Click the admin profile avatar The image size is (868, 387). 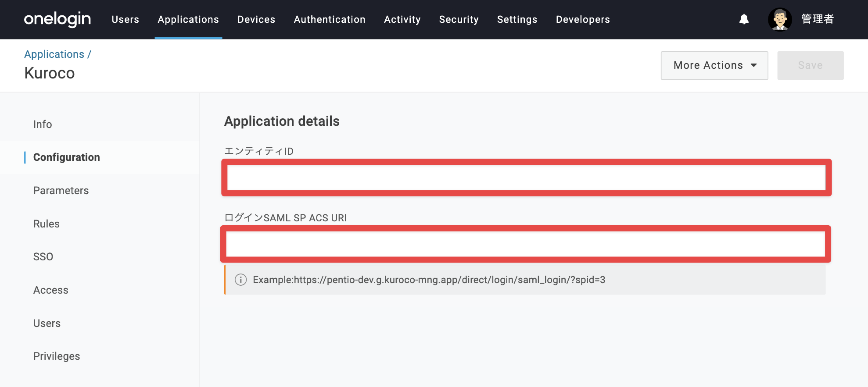click(780, 19)
